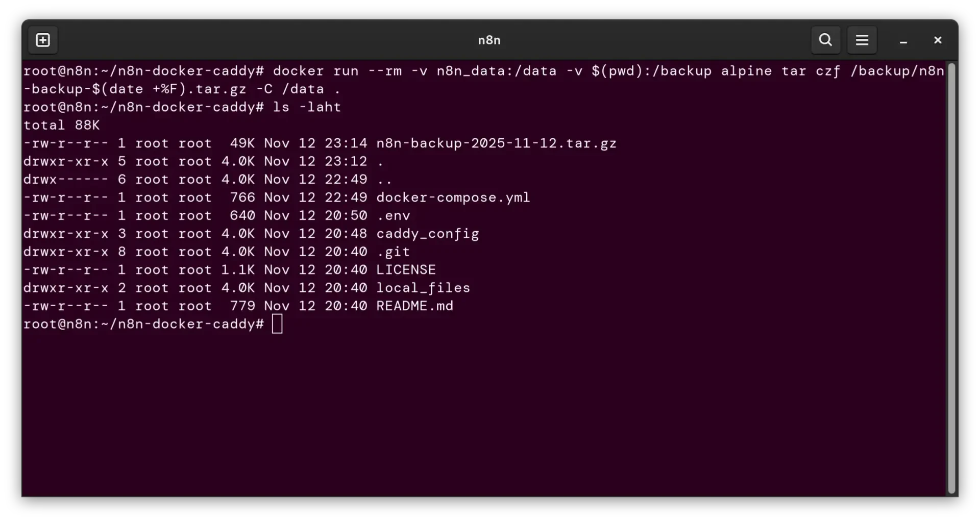This screenshot has height=521, width=980.
Task: Open terminal preferences via the menu icon
Action: tap(862, 40)
